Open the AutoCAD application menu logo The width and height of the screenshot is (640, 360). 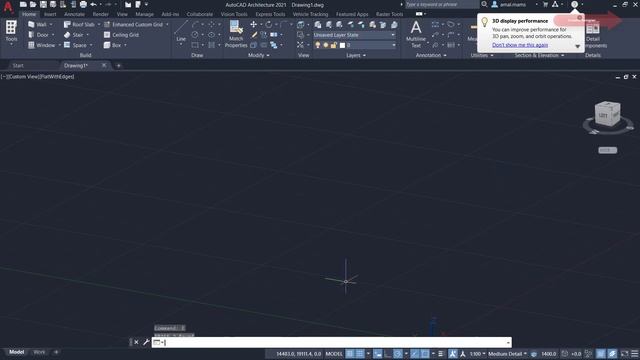click(x=8, y=7)
